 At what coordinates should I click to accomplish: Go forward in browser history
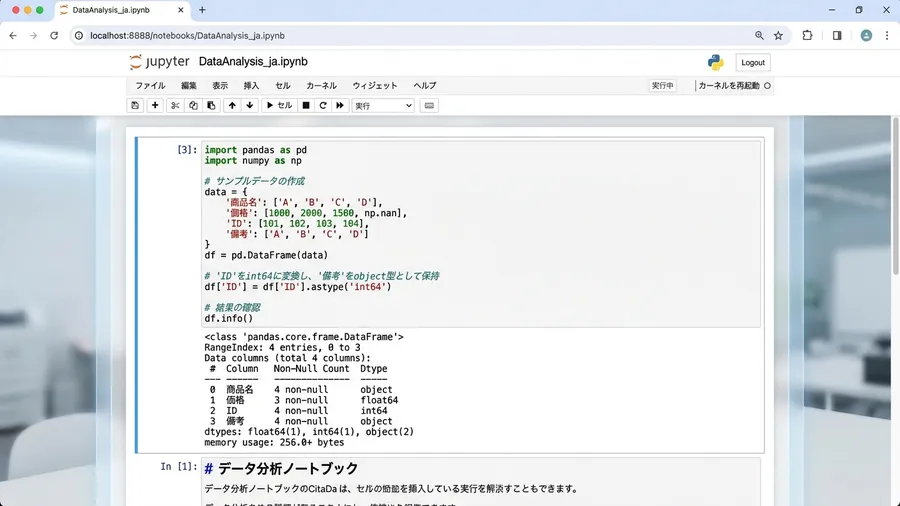click(x=33, y=36)
